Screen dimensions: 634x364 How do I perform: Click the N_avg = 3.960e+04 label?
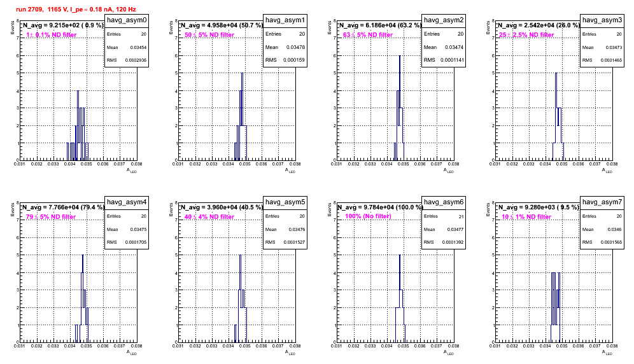[222, 207]
